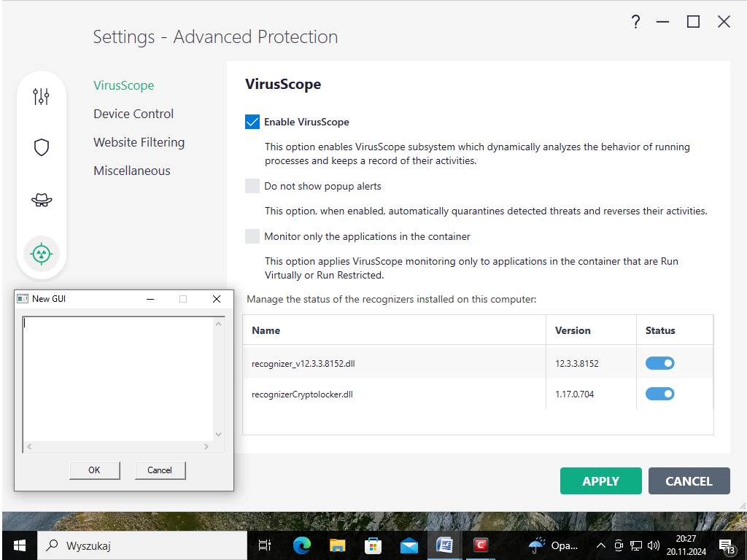Check Do not show popup alerts

tap(252, 186)
